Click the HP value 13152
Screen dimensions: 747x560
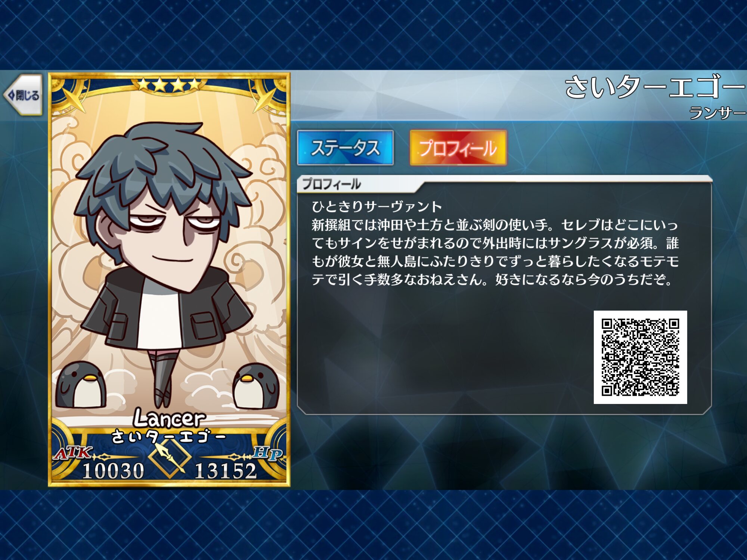(226, 470)
